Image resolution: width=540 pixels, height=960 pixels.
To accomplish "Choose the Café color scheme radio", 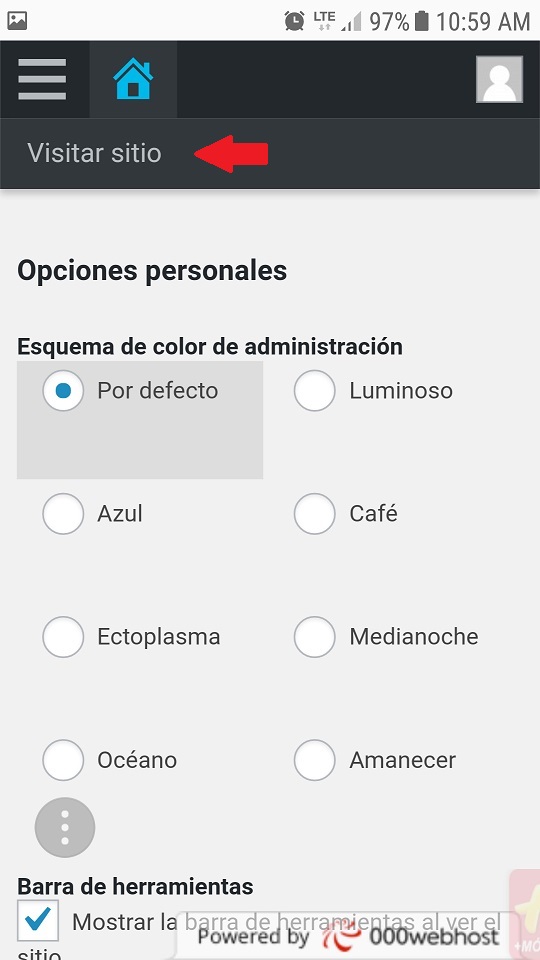I will (x=315, y=514).
